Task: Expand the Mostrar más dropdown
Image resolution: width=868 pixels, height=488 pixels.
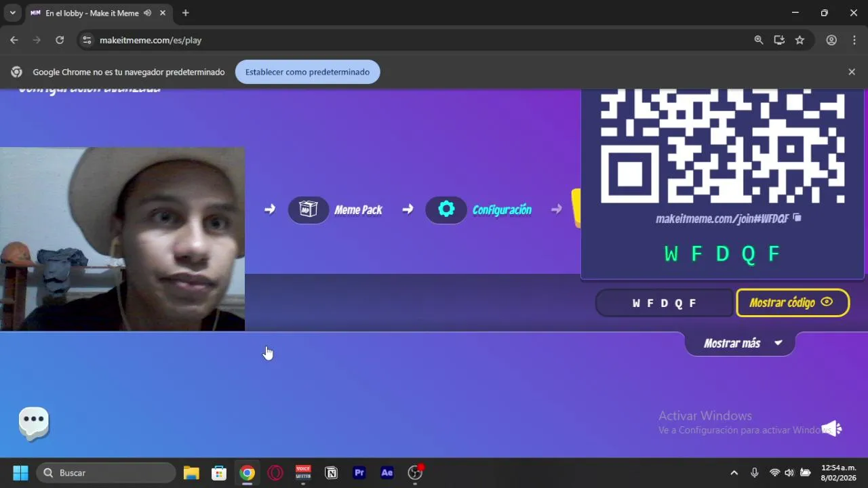Action: [x=740, y=344]
